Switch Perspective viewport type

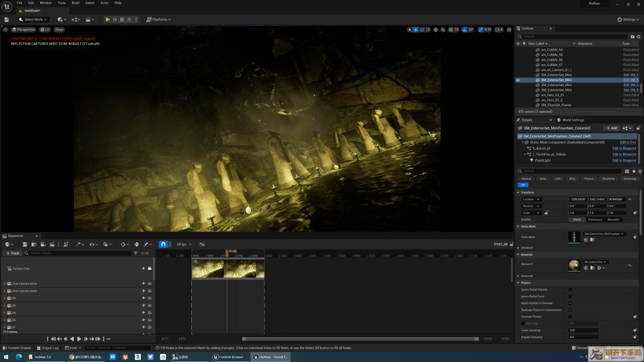pyautogui.click(x=23, y=29)
